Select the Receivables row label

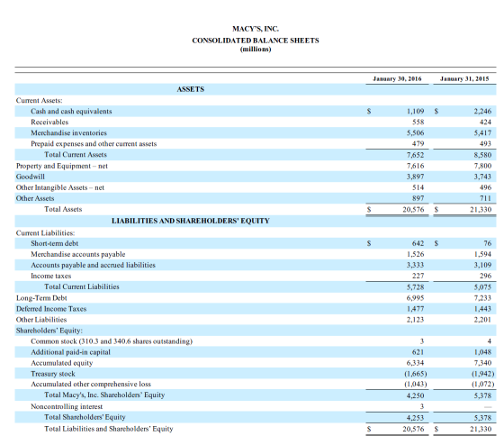(x=49, y=123)
